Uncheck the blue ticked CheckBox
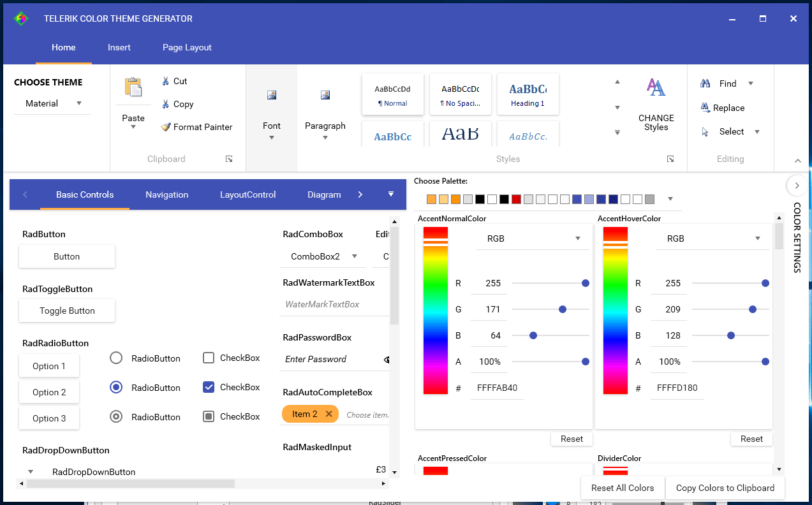This screenshot has width=812, height=505. 209,387
